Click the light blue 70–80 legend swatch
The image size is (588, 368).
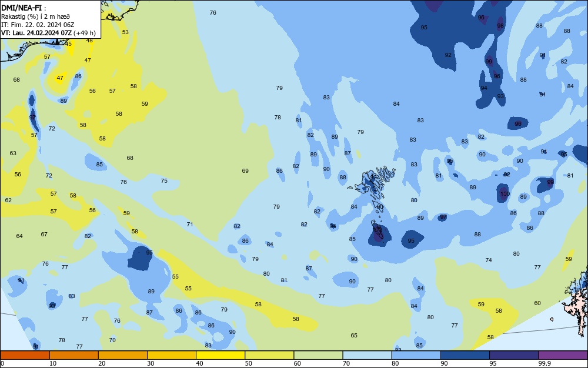tap(367, 355)
